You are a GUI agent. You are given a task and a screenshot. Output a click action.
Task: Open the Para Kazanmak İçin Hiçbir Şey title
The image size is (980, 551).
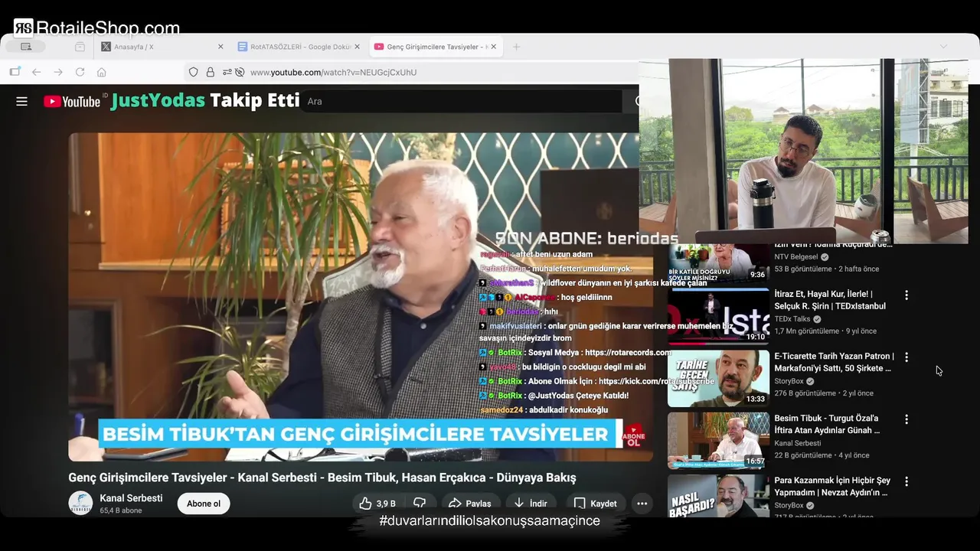[x=832, y=487]
